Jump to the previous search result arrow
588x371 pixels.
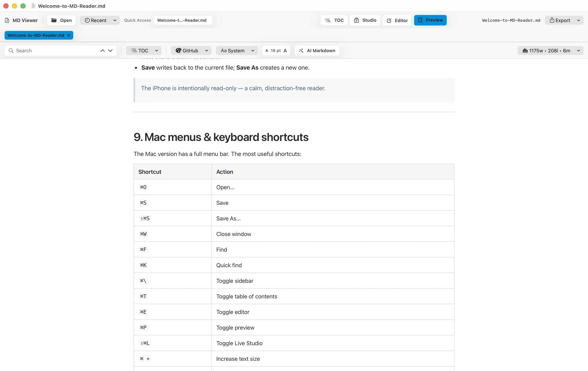pos(103,51)
